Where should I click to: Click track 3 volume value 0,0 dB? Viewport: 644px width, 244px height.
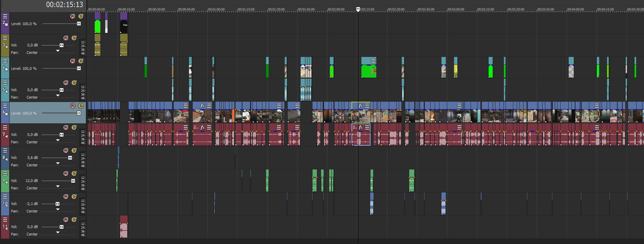point(32,46)
